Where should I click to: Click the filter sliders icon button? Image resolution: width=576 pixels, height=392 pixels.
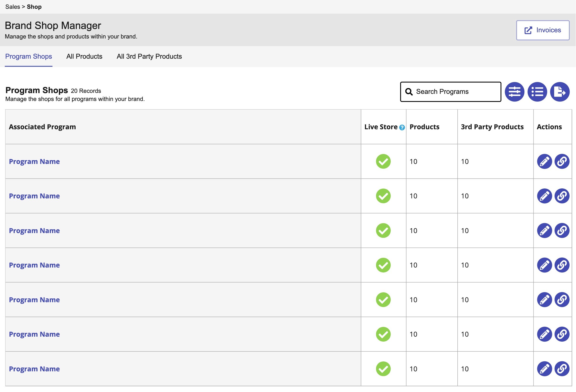coord(514,92)
